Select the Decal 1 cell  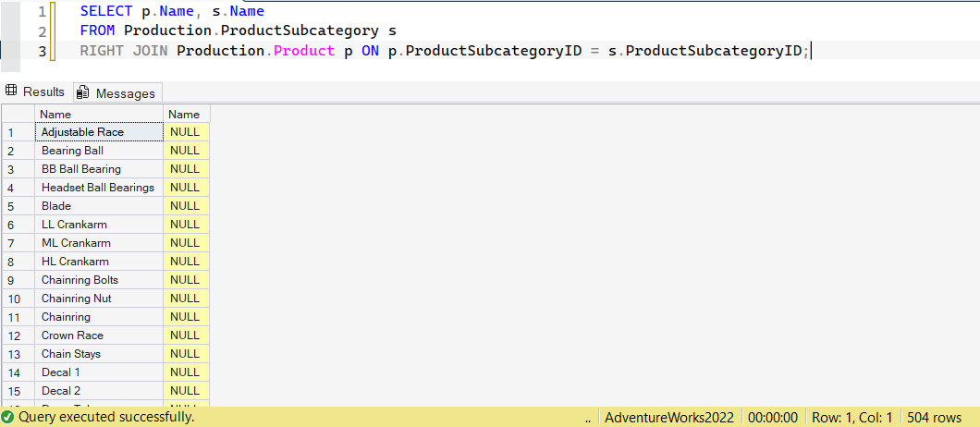pos(99,372)
